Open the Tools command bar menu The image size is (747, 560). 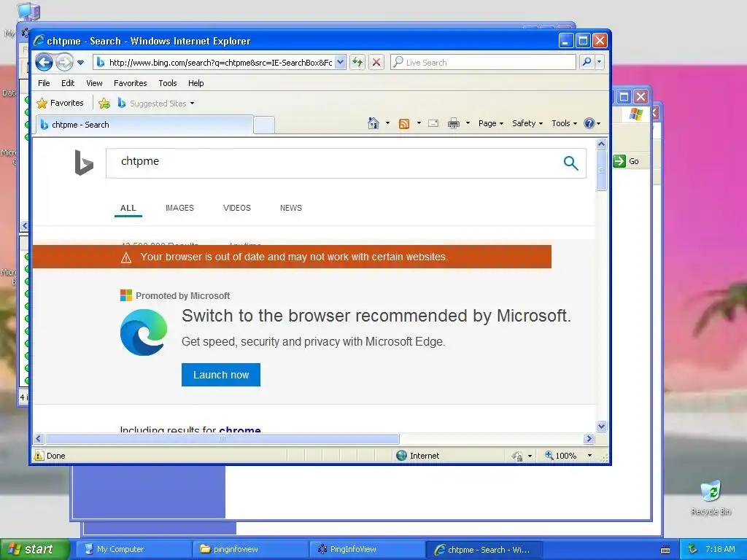[x=564, y=123]
